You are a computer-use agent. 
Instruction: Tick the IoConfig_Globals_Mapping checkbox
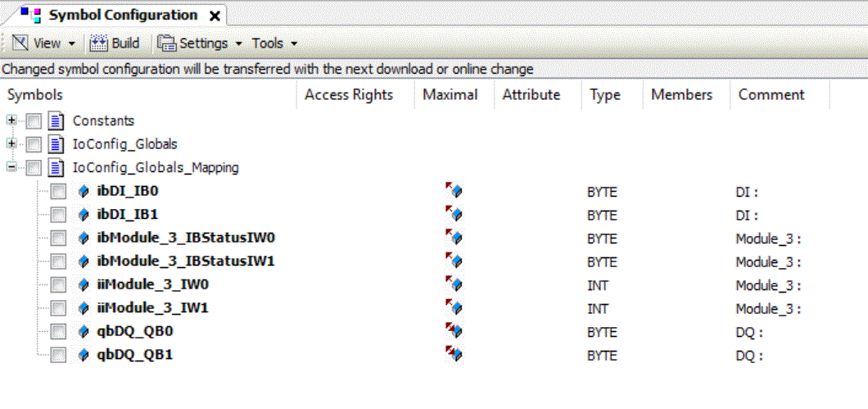click(34, 168)
